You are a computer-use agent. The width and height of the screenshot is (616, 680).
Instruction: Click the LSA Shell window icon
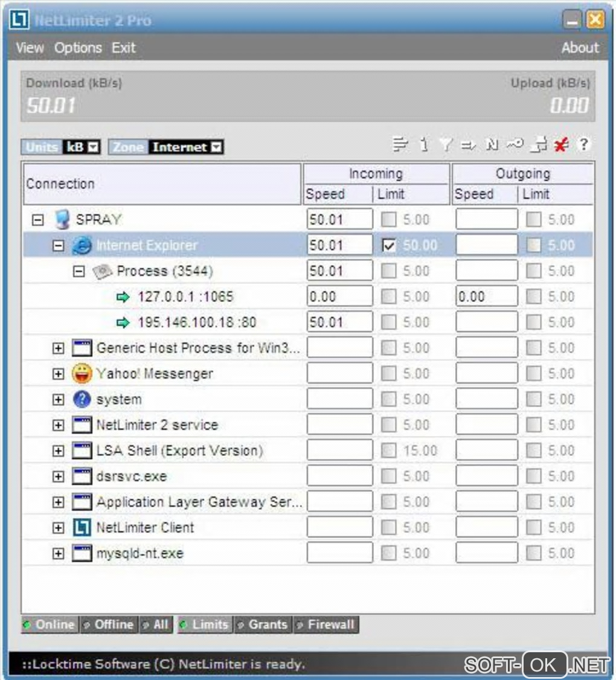[82, 451]
